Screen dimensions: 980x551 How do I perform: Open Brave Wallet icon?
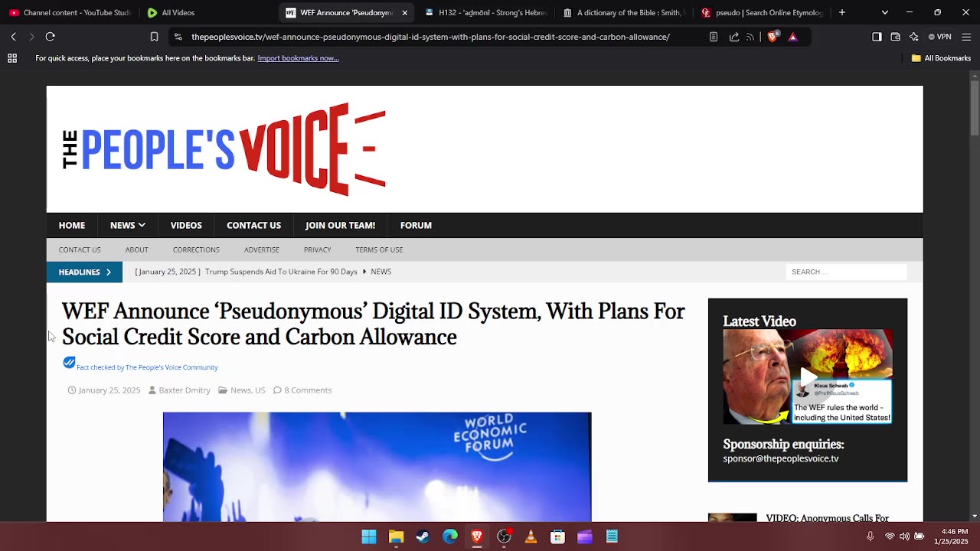(x=895, y=37)
